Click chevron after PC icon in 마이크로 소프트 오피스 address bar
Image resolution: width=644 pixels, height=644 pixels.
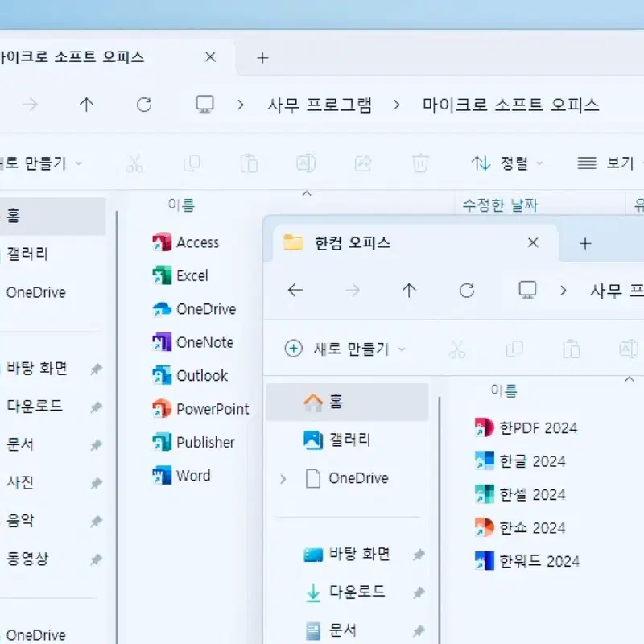(241, 105)
